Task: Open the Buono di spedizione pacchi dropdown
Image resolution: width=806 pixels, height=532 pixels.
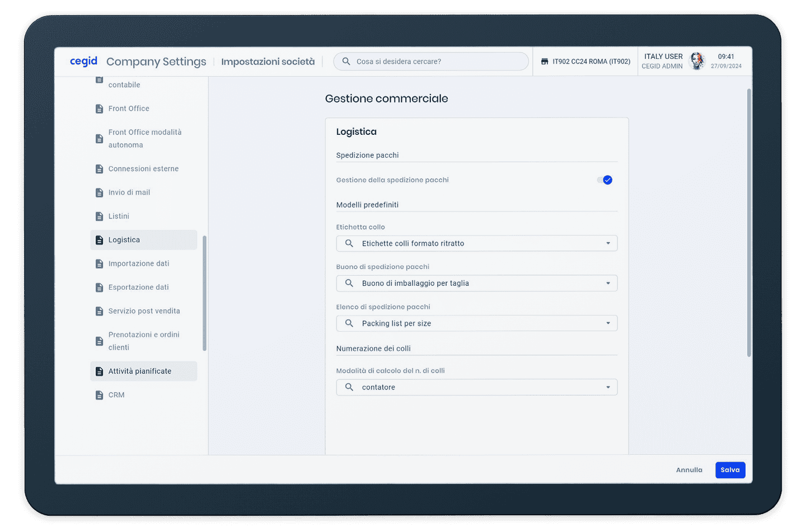Action: click(608, 283)
